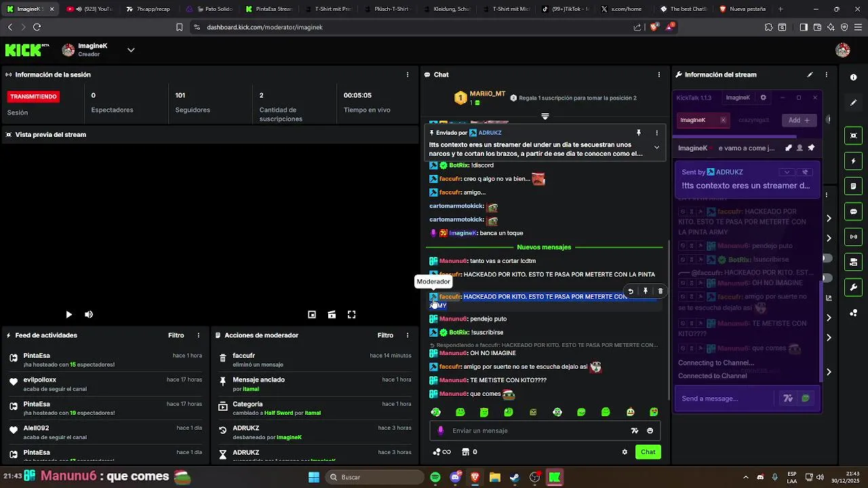Click the pencil icon in right sidebar
The width and height of the screenshot is (868, 488).
(853, 103)
